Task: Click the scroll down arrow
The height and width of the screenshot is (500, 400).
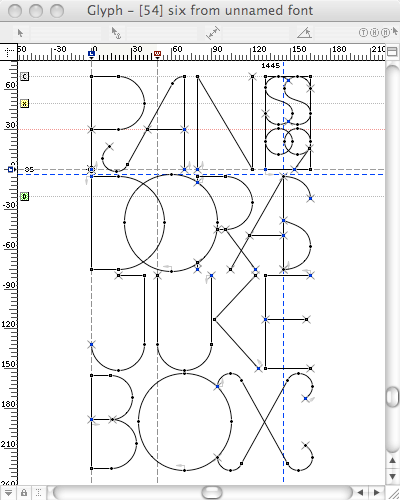Action: 393,476
